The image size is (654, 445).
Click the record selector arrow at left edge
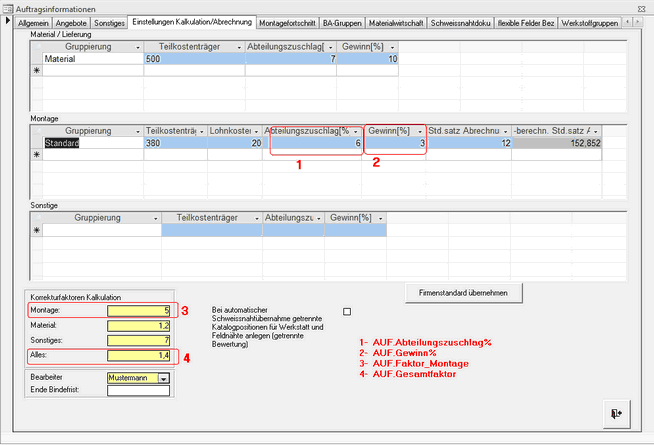pyautogui.click(x=8, y=22)
